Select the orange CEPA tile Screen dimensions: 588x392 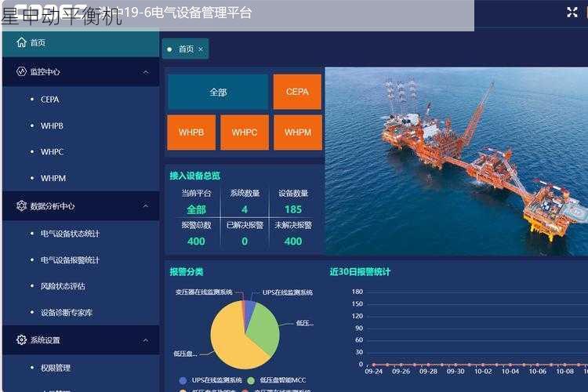(x=297, y=92)
